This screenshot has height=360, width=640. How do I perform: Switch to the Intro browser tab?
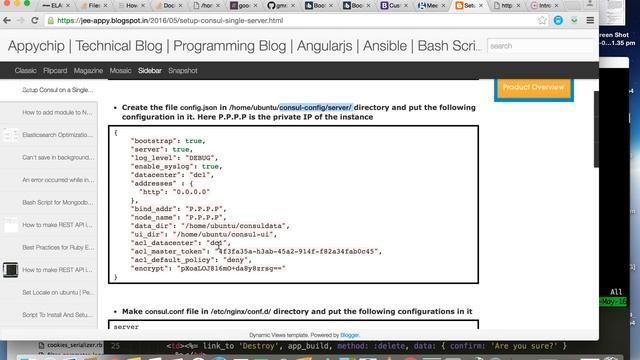pyautogui.click(x=544, y=5)
